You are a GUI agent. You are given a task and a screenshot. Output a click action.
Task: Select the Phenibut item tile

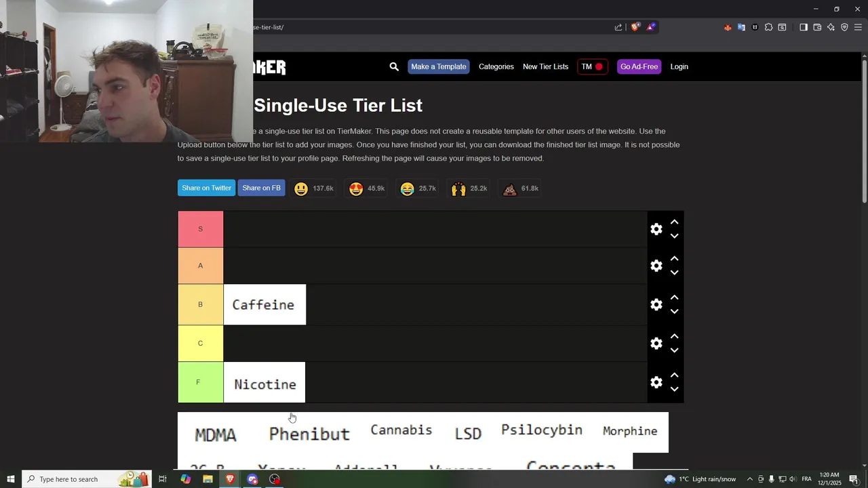point(309,434)
